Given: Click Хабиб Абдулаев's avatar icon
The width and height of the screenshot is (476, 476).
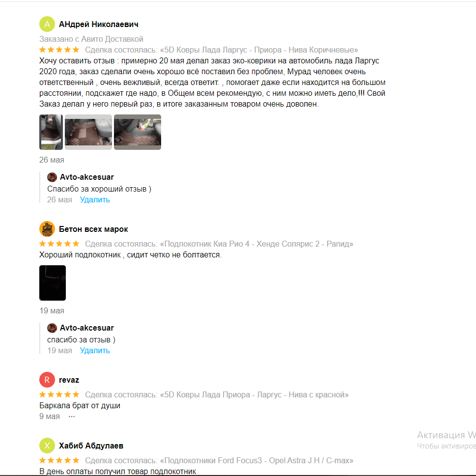Looking at the screenshot, I should [47, 446].
